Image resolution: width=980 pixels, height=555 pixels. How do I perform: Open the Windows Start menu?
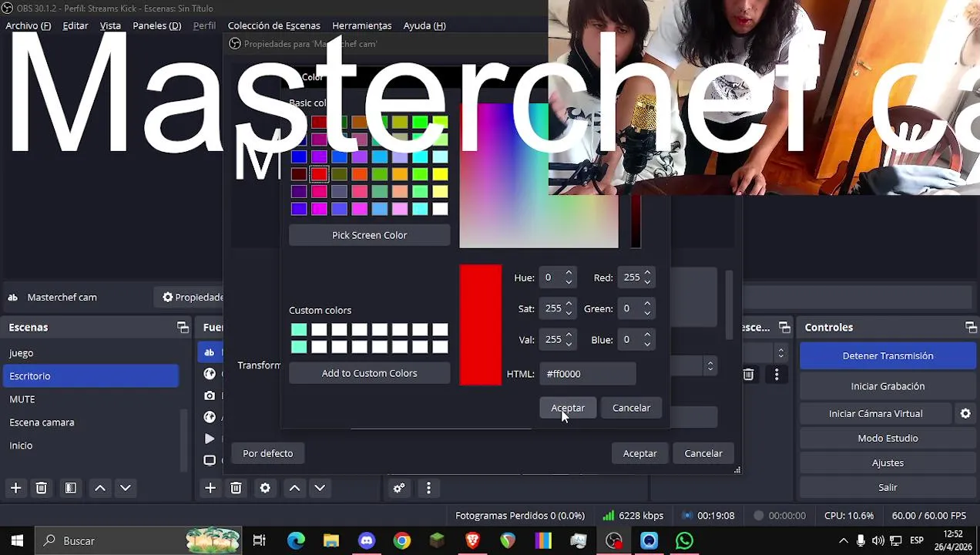(x=17, y=541)
